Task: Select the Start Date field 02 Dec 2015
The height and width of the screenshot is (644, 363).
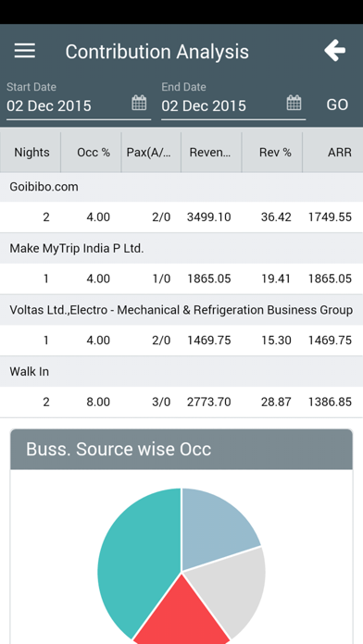Action: pos(79,106)
